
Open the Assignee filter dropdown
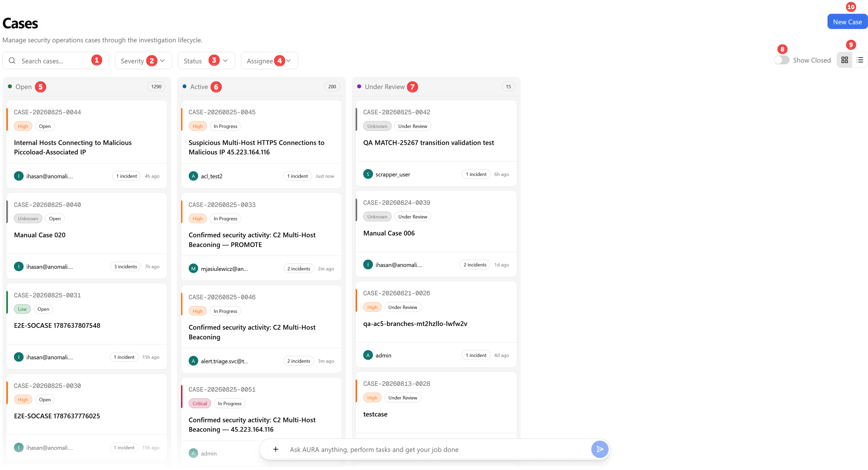[269, 61]
